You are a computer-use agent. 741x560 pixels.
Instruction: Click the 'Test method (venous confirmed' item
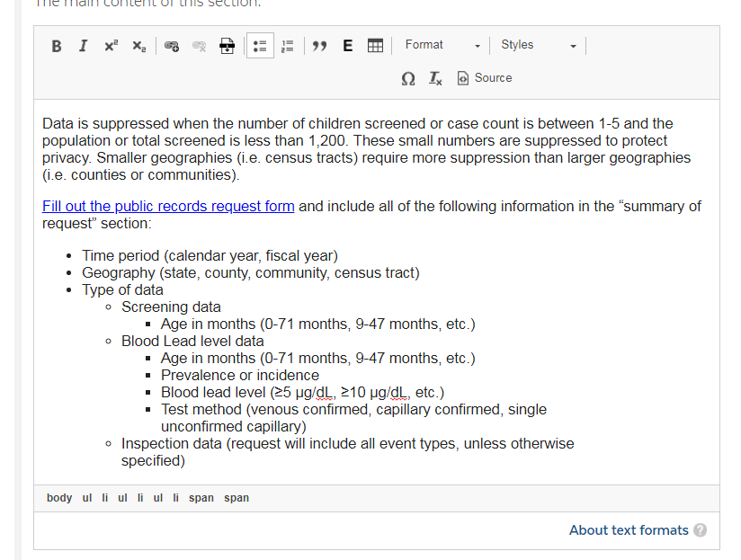point(353,418)
